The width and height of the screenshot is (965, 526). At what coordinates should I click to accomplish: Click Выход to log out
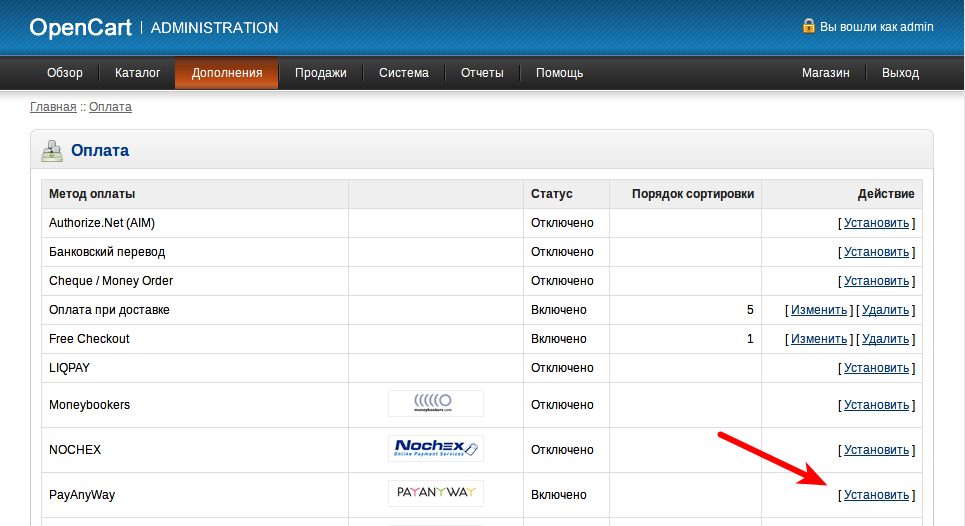click(900, 73)
